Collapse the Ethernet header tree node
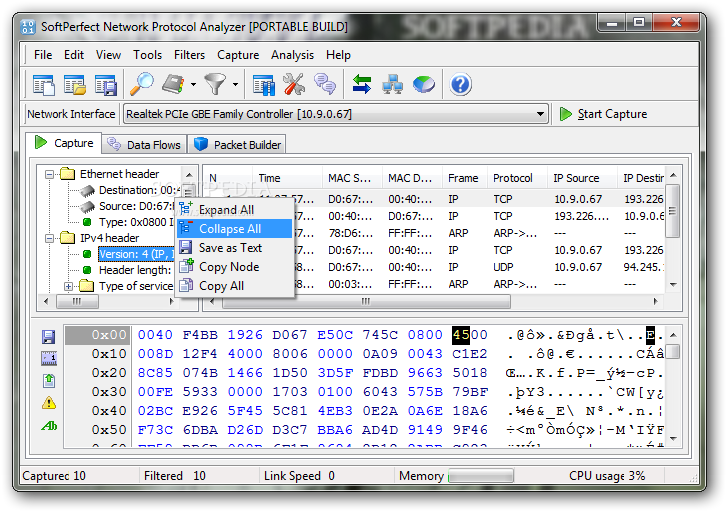Screen dimensions: 727x512 coord(49,174)
